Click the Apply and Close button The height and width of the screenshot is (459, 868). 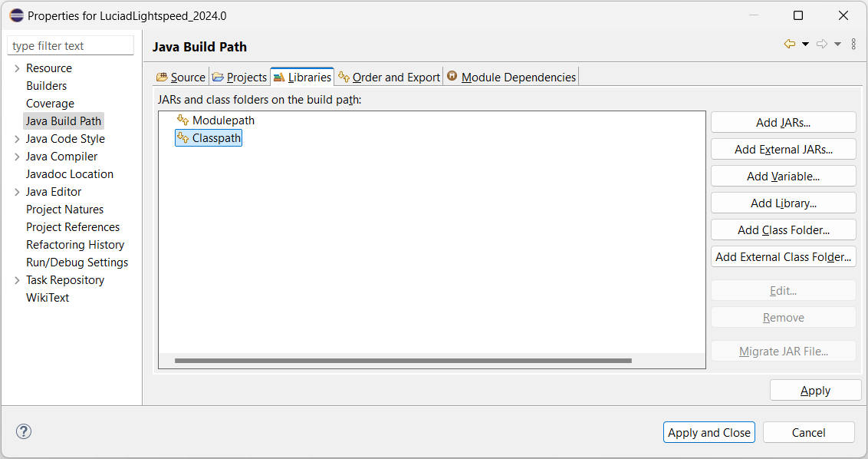pyautogui.click(x=709, y=432)
